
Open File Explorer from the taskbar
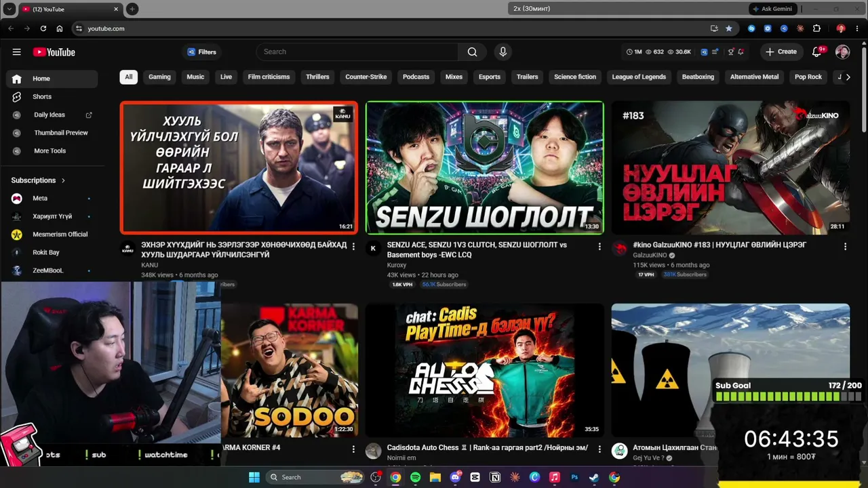435,477
